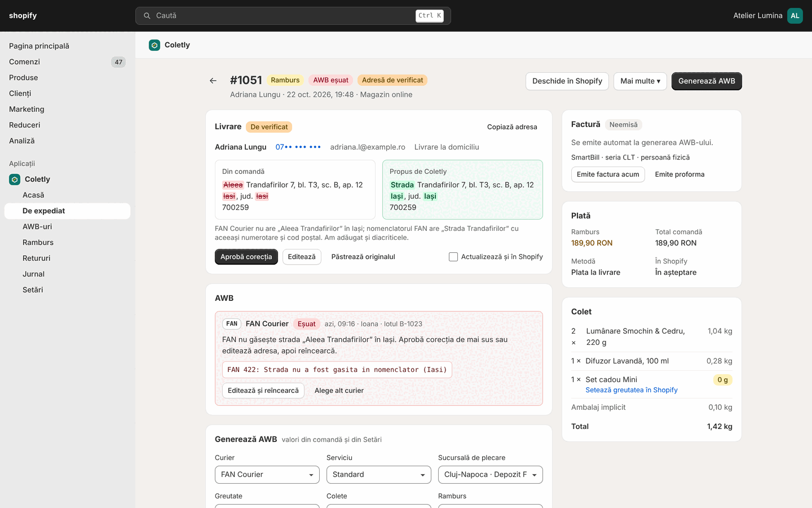The width and height of the screenshot is (812, 508).
Task: Choose "Alege alt curier"
Action: [339, 391]
